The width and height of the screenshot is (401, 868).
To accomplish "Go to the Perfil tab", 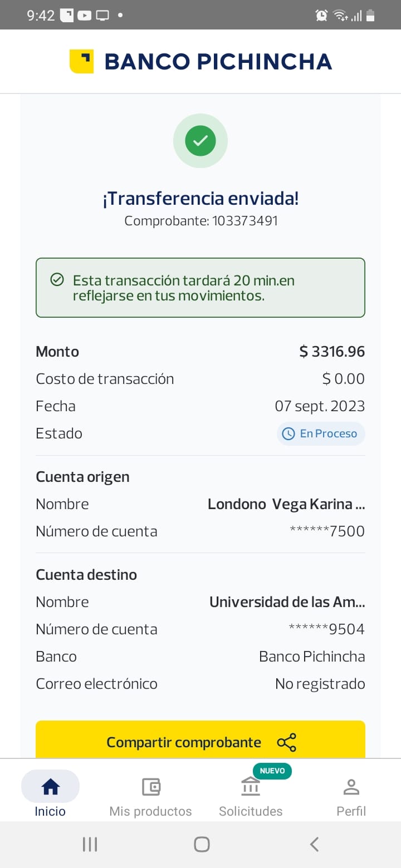I will coord(351,796).
